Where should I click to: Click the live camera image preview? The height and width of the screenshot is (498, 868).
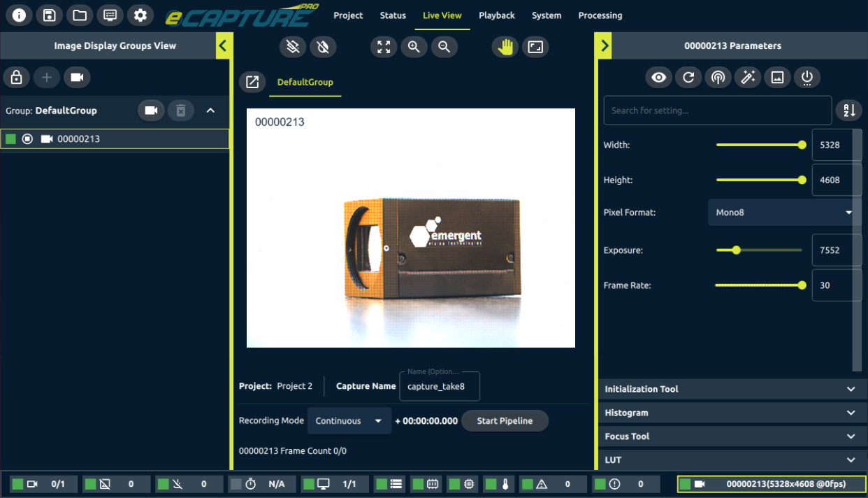click(411, 228)
